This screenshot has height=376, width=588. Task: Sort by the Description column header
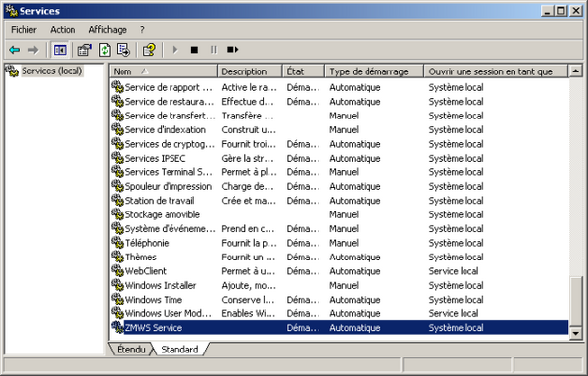(249, 71)
